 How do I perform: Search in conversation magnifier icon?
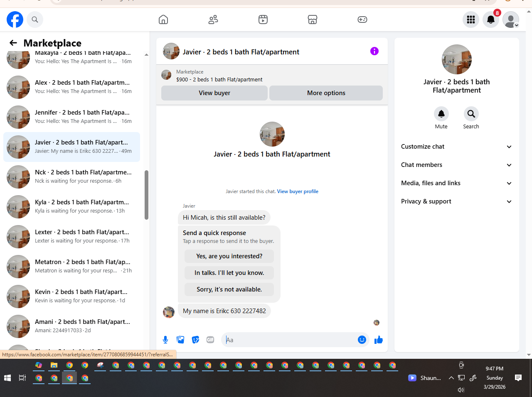[471, 114]
